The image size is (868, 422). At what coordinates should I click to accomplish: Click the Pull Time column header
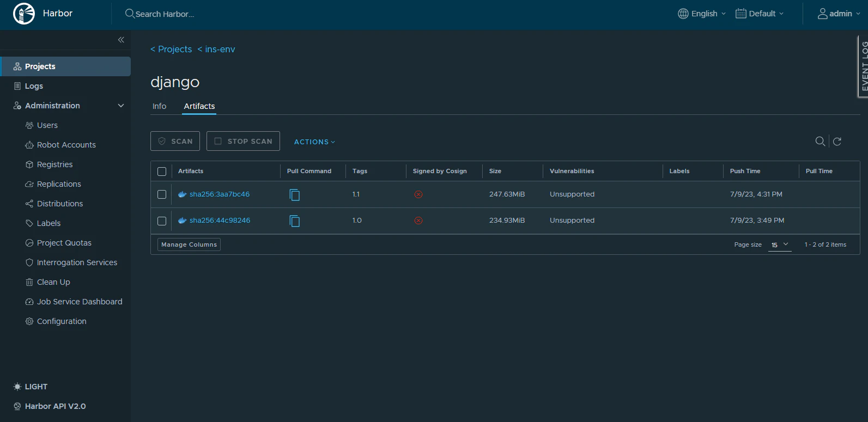point(819,171)
